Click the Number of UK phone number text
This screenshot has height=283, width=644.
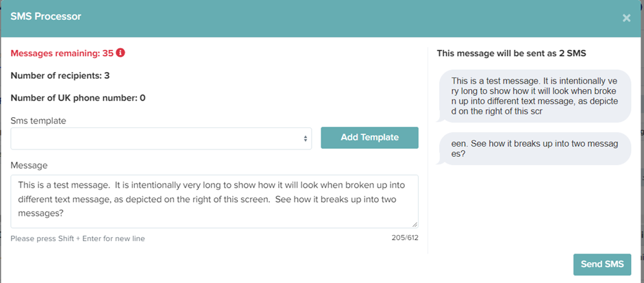click(x=78, y=98)
